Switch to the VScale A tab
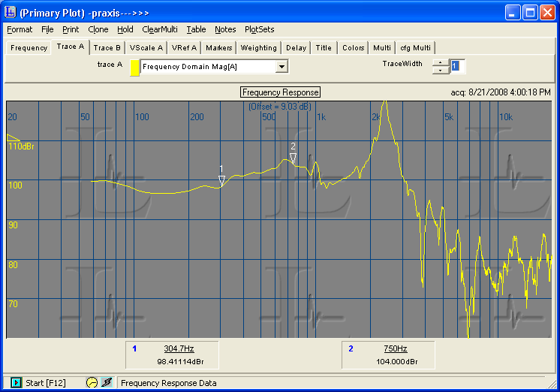This screenshot has width=560, height=392. point(146,48)
